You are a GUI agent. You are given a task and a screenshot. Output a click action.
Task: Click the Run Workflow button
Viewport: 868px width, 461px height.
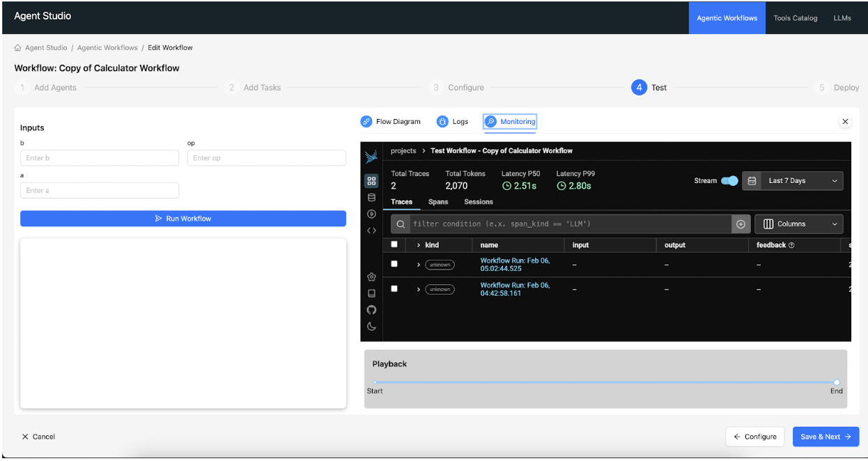click(x=183, y=219)
